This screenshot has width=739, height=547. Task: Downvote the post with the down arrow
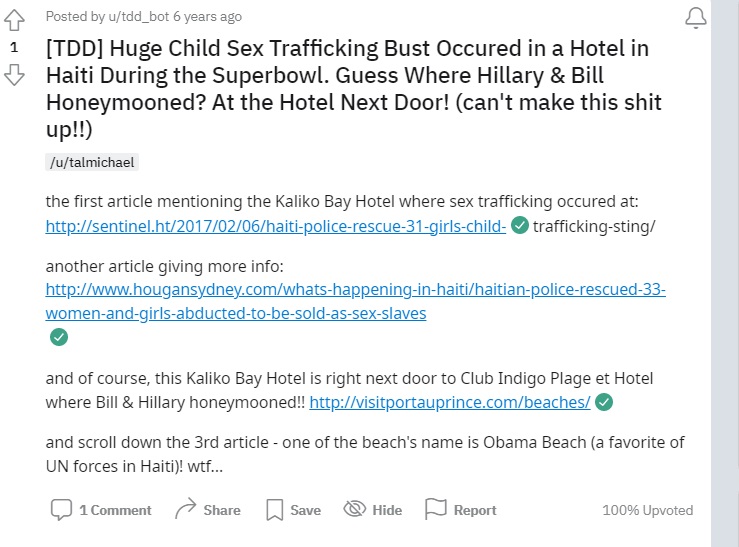14,75
